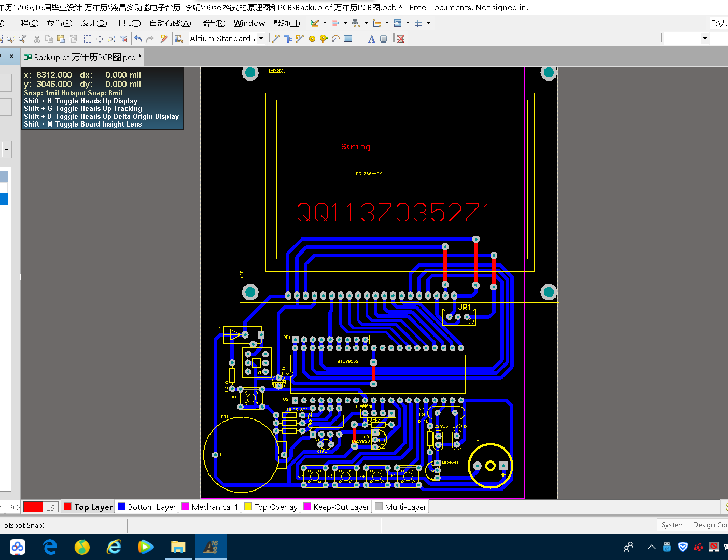This screenshot has width=728, height=560.
Task: Switch to the Top Overlay layer tab
Action: click(x=271, y=507)
